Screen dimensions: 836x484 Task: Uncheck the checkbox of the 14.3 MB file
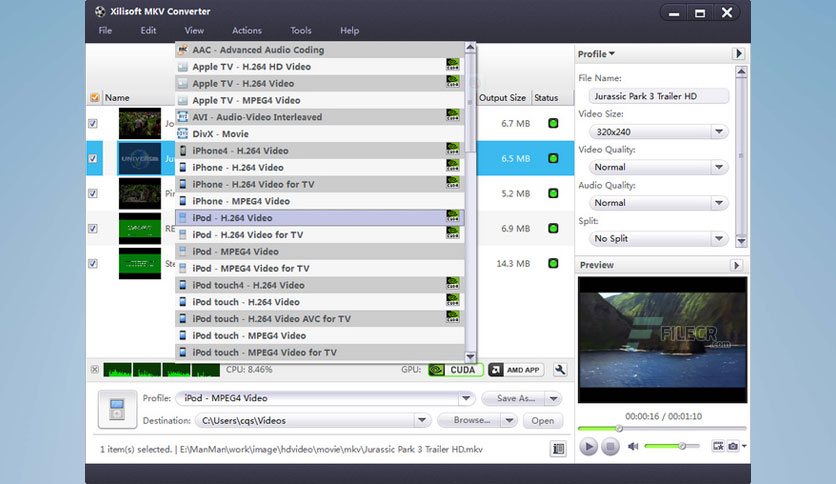point(93,263)
